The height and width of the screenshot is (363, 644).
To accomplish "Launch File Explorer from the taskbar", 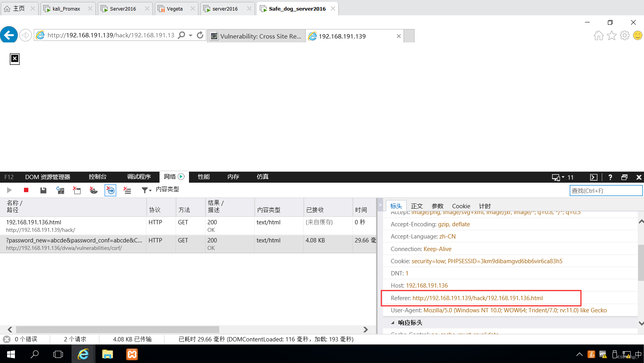I will pos(108,354).
